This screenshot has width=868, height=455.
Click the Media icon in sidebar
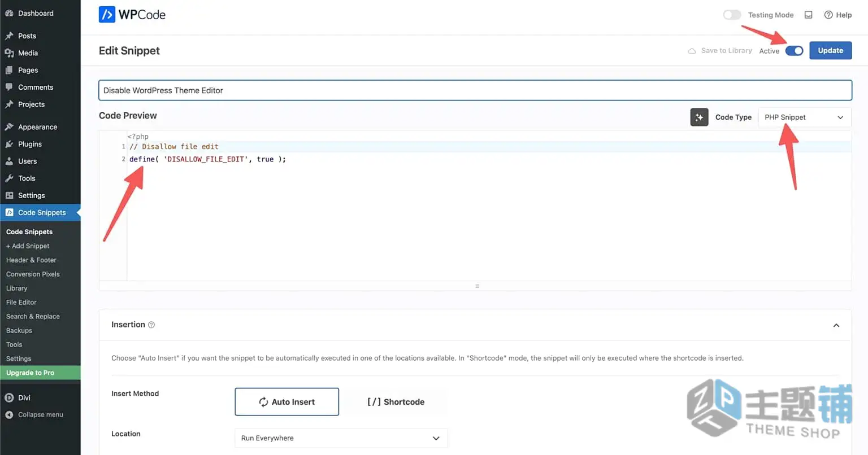click(x=9, y=53)
